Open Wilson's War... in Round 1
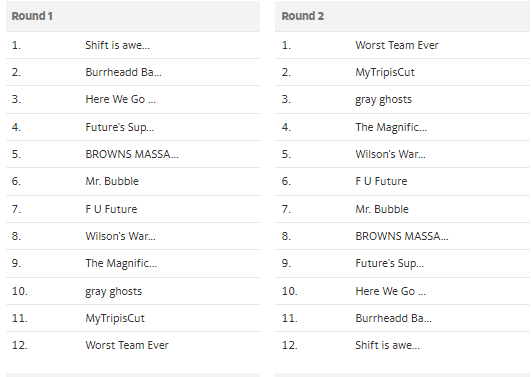531x377 pixels. point(121,236)
